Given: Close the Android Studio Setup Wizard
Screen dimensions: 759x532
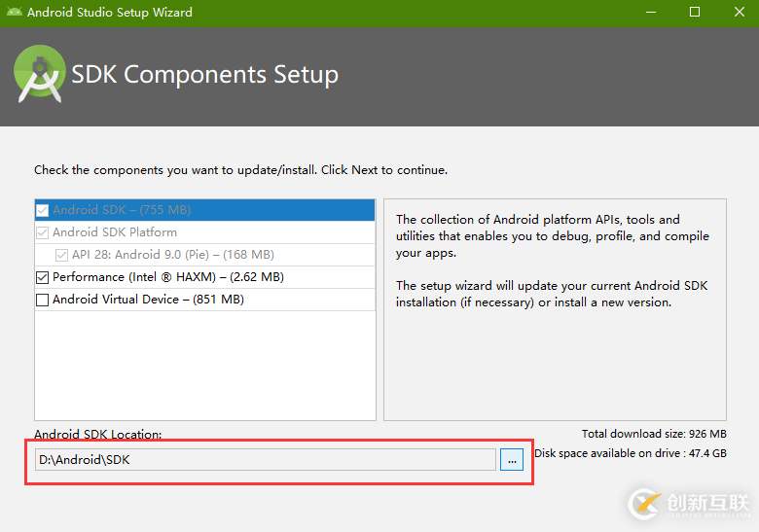Looking at the screenshot, I should pos(740,12).
